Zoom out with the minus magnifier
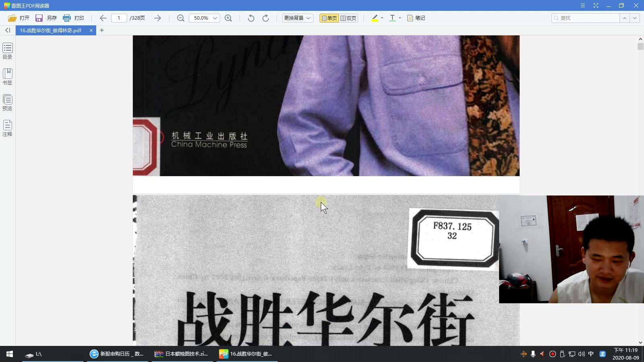The height and width of the screenshot is (362, 644). (x=181, y=18)
